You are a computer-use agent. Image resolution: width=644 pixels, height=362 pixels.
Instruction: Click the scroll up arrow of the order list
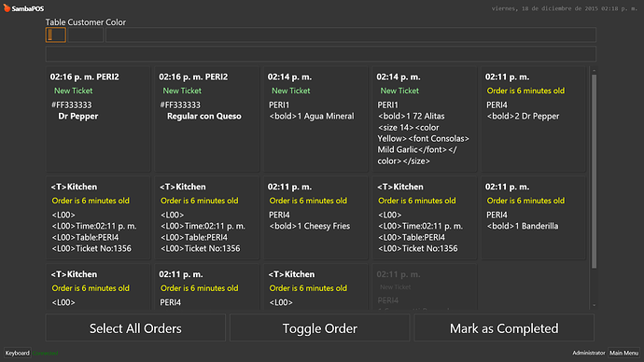pos(594,71)
